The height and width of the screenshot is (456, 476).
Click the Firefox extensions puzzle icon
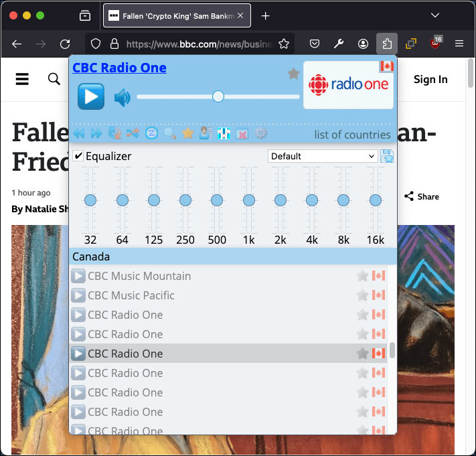pyautogui.click(x=387, y=44)
